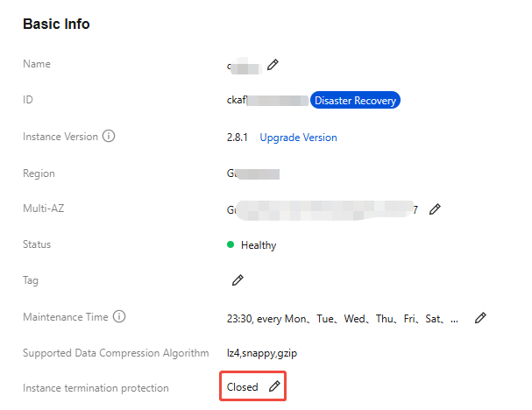Click the Healthy status text
Viewport: 532px width, 410px height.
(259, 245)
